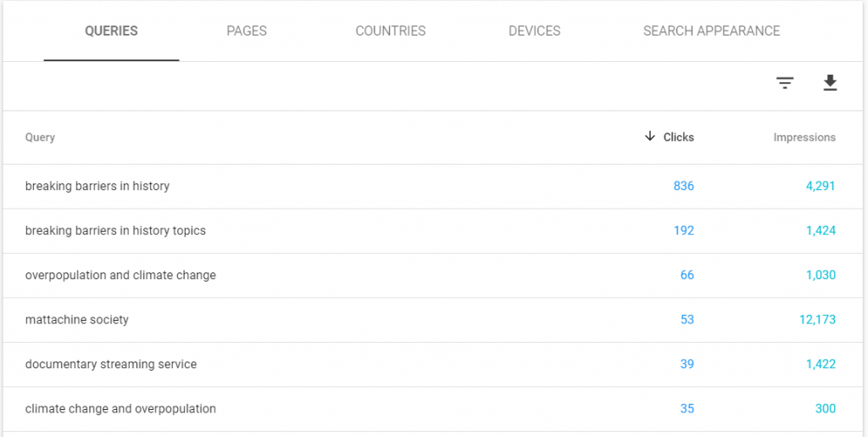868x437 pixels.
Task: Click the Query column header
Action: tap(40, 137)
